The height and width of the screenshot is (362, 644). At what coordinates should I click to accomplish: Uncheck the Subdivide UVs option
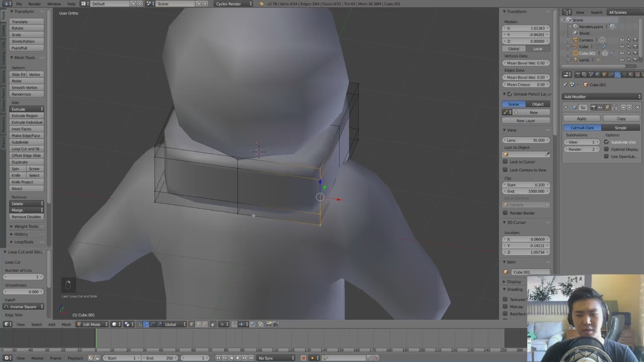(606, 142)
